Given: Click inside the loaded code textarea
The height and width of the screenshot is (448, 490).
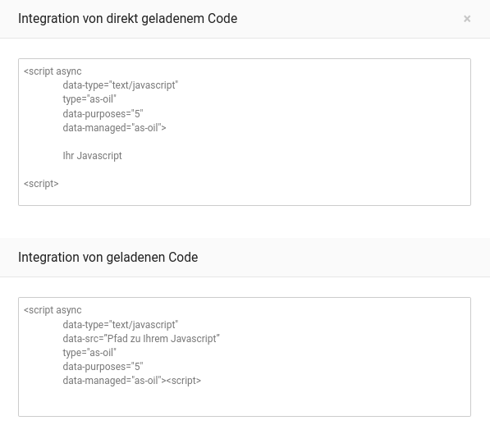Looking at the screenshot, I should point(245,357).
